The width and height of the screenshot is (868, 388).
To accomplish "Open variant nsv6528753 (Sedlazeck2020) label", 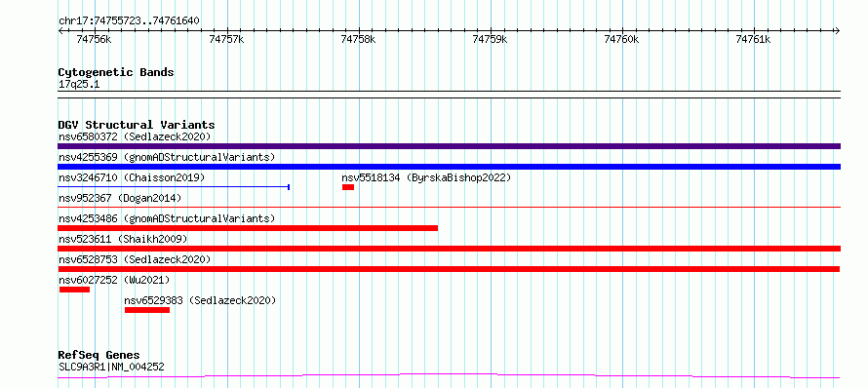I will [135, 259].
